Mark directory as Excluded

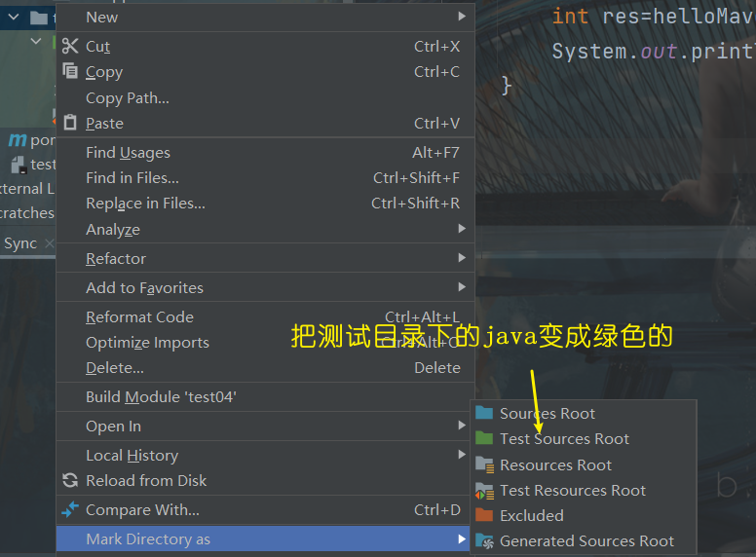tap(585, 515)
